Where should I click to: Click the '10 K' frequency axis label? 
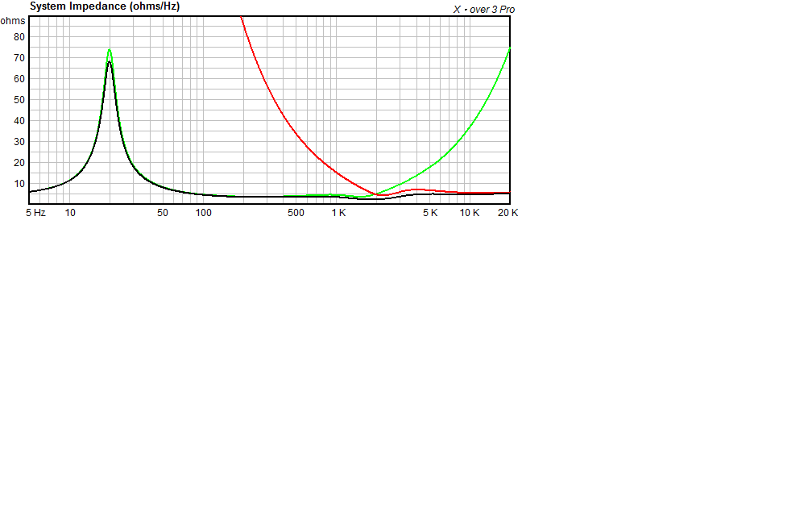pos(470,213)
